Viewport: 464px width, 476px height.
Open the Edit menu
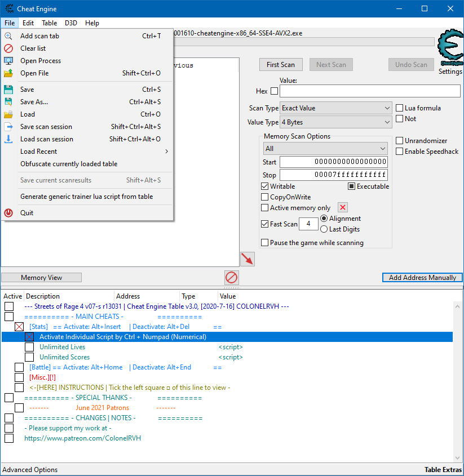coord(28,23)
